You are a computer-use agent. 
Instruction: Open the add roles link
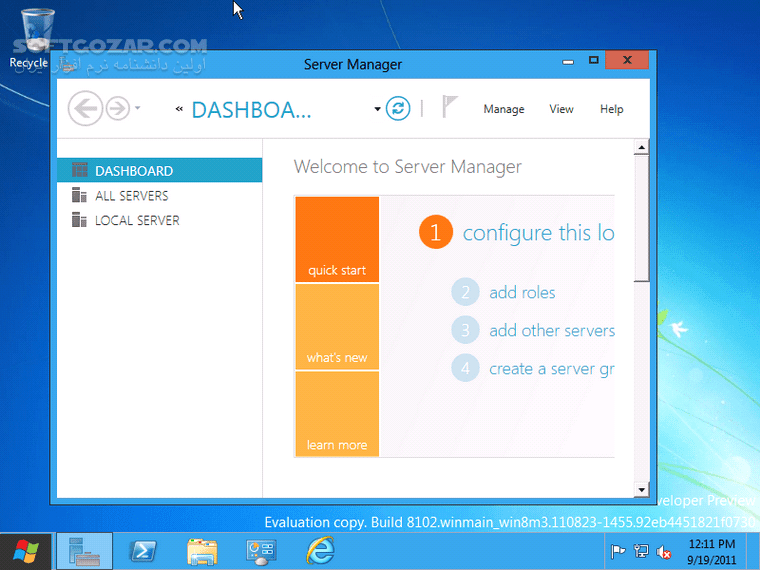(522, 293)
